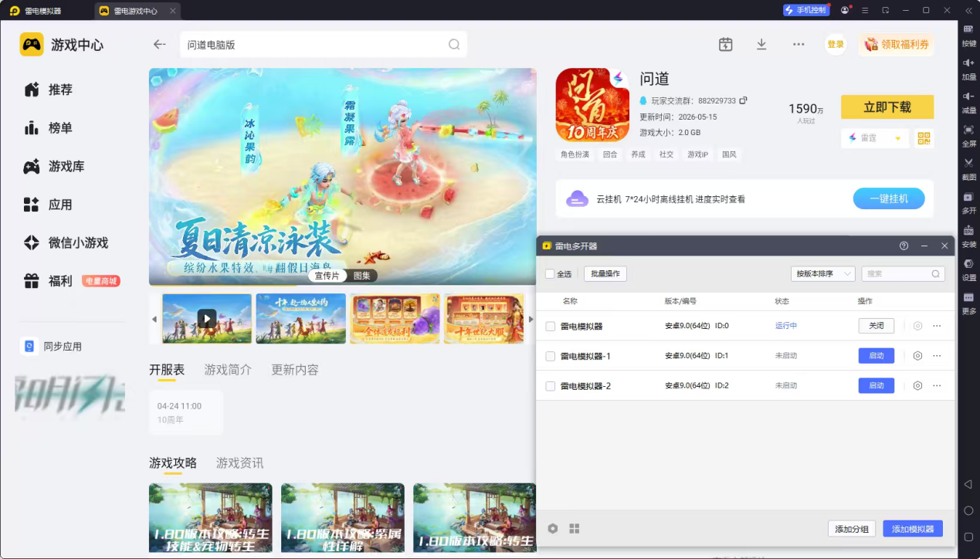Expand the 按版本排序 sort dropdown
The width and height of the screenshot is (980, 559).
[822, 274]
